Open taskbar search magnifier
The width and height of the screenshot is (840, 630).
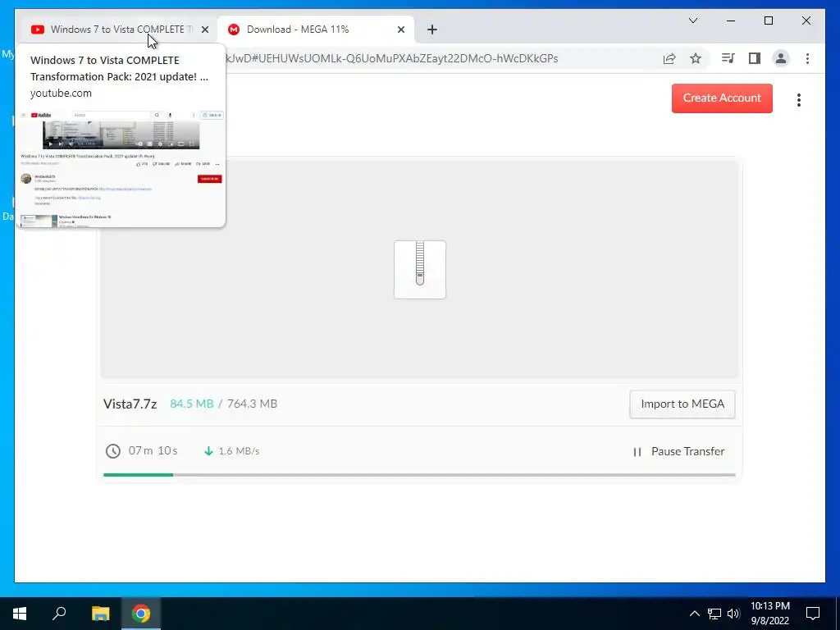click(x=59, y=614)
